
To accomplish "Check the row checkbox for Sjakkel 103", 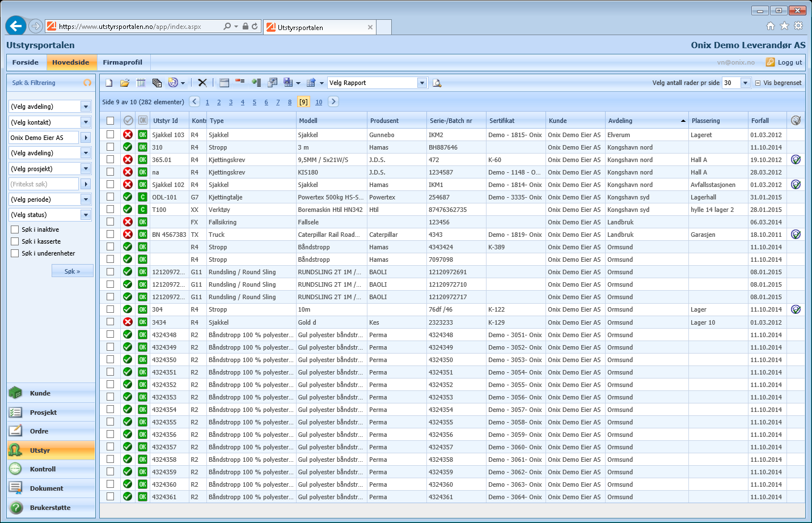I will point(110,135).
